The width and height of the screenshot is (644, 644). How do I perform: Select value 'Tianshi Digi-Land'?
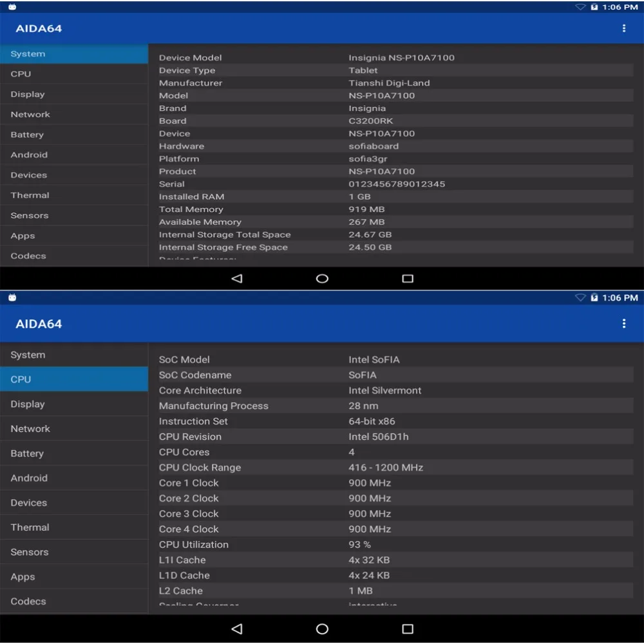click(389, 83)
